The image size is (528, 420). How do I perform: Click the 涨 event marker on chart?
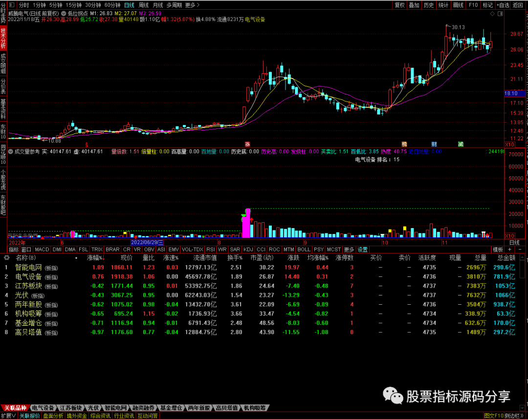point(247,144)
